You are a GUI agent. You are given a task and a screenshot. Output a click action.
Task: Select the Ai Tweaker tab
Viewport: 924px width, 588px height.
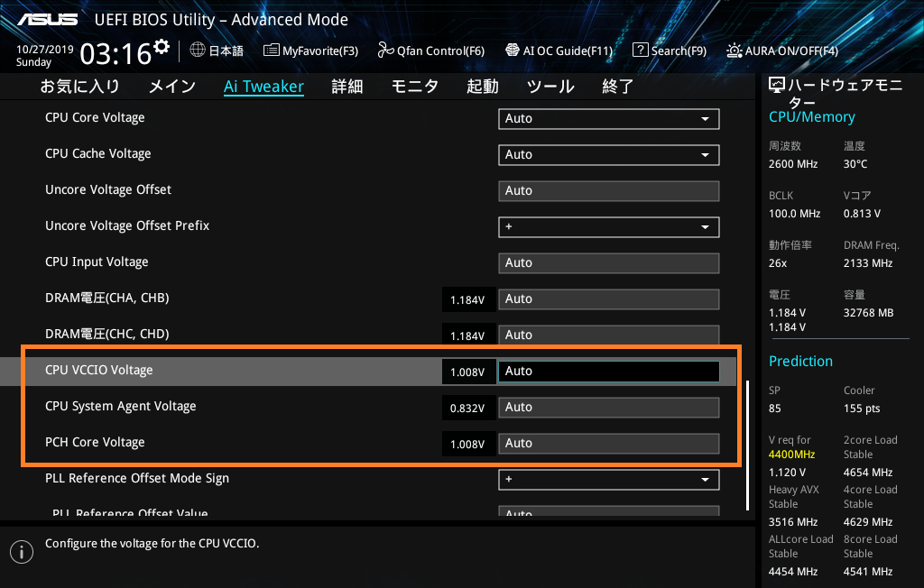[263, 87]
